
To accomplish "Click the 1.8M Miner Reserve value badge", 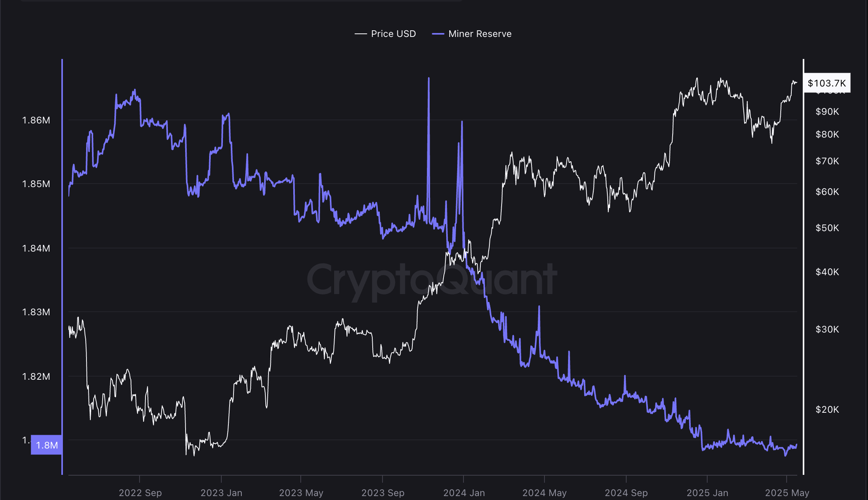I will tap(46, 445).
